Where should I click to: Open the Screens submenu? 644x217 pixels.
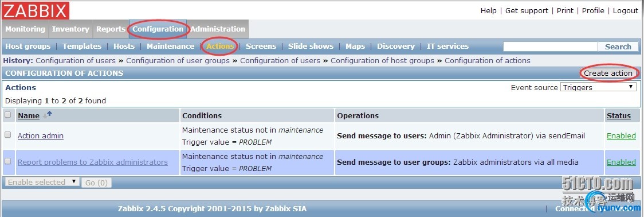261,46
